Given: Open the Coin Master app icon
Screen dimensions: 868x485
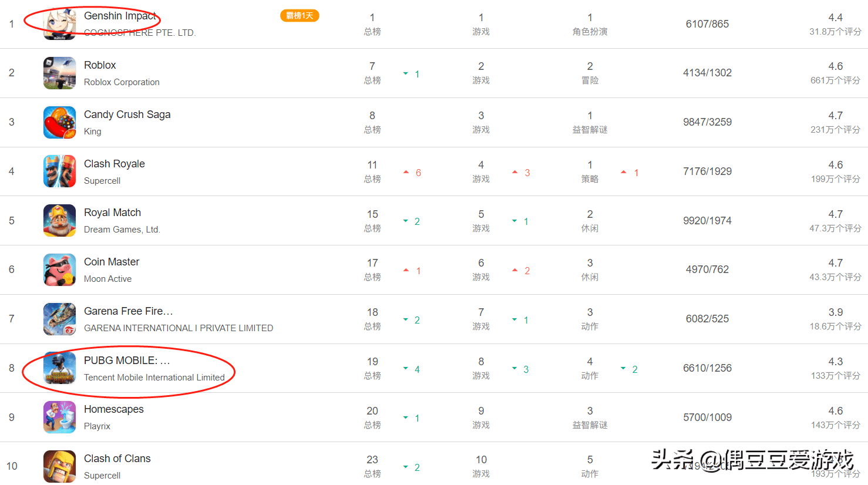Looking at the screenshot, I should click(x=59, y=270).
